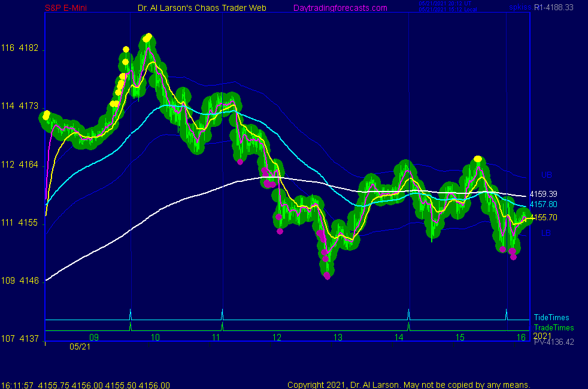The width and height of the screenshot is (588, 389).
Task: Open the Daytradingforecasts.com link
Action: click(x=340, y=8)
